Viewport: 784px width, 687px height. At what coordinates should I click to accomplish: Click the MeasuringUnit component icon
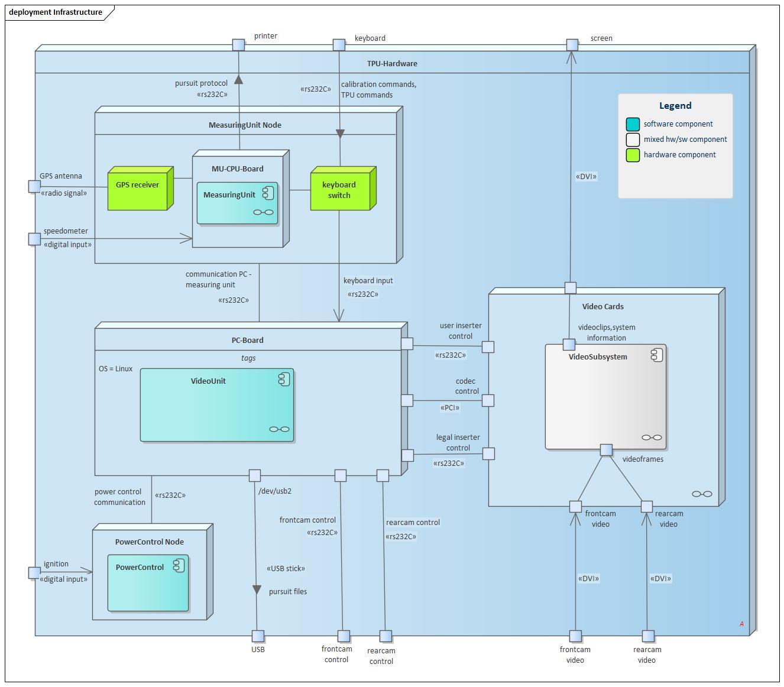pyautogui.click(x=268, y=193)
